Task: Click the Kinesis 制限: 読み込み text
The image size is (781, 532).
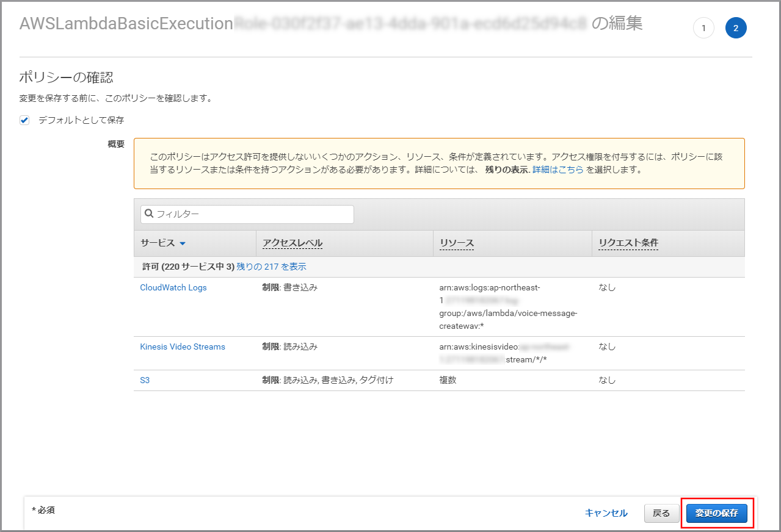Action: click(x=289, y=347)
